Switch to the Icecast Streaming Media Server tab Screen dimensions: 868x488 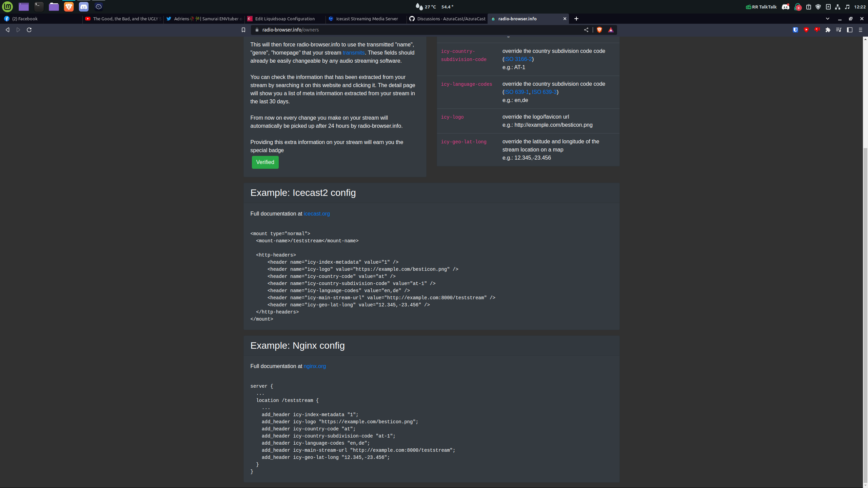(366, 19)
